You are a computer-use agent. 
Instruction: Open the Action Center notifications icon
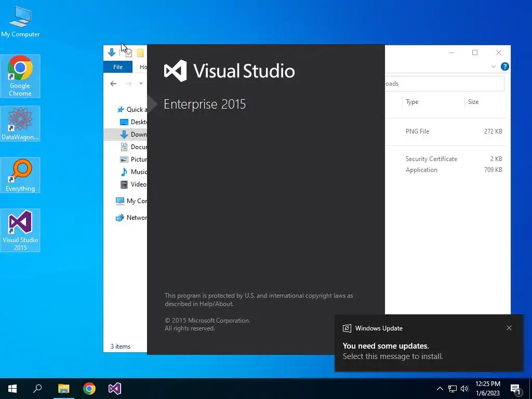tap(516, 389)
